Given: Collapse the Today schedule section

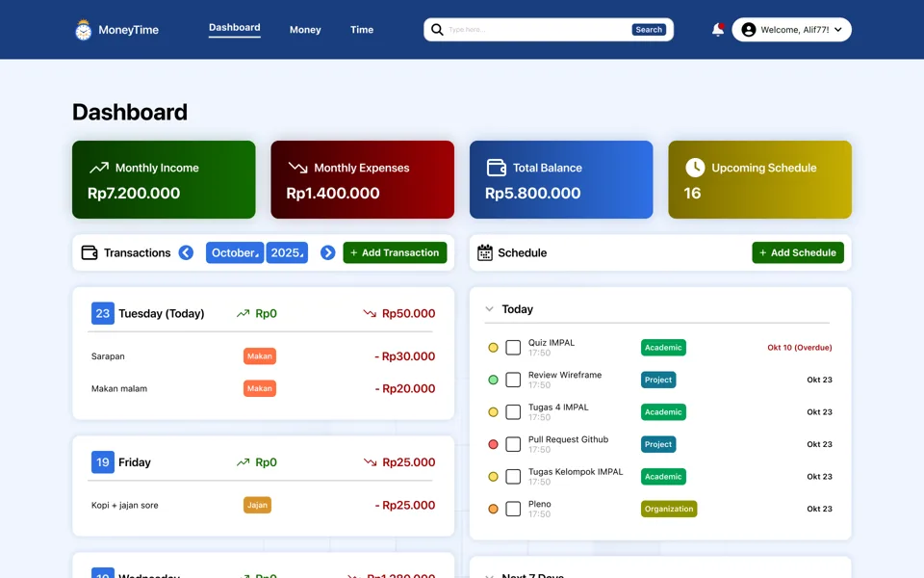Looking at the screenshot, I should 489,309.
